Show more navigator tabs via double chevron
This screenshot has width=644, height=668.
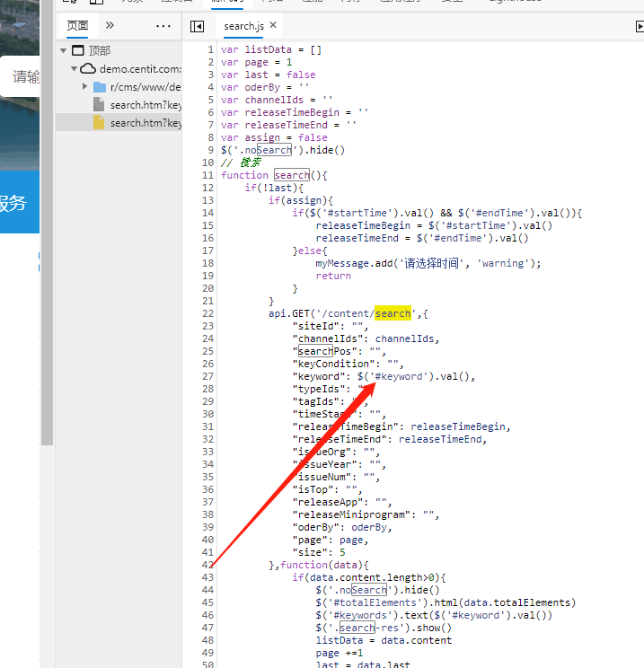110,25
